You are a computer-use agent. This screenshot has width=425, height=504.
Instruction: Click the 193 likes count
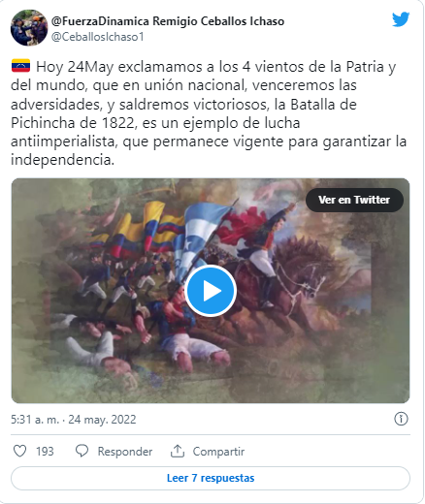[45, 452]
